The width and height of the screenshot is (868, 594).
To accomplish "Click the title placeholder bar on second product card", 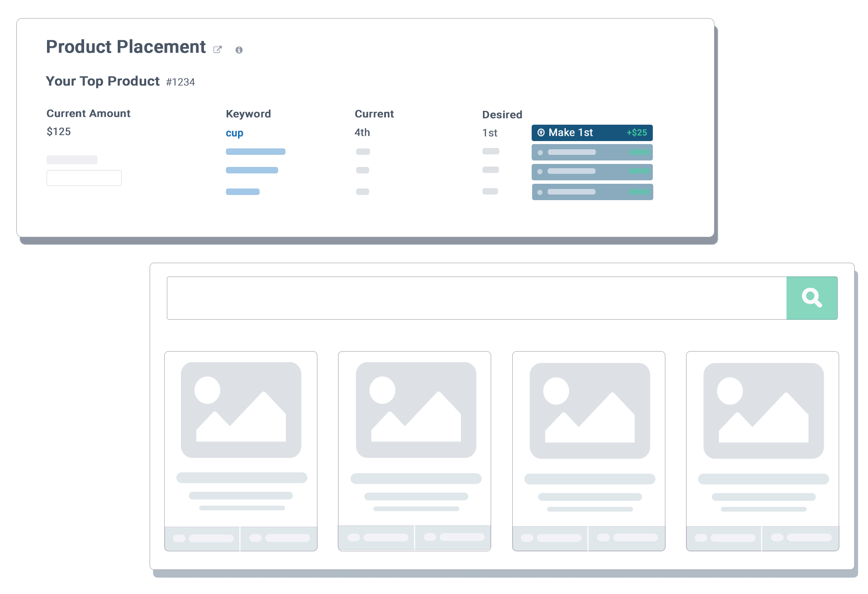I will coord(416,478).
